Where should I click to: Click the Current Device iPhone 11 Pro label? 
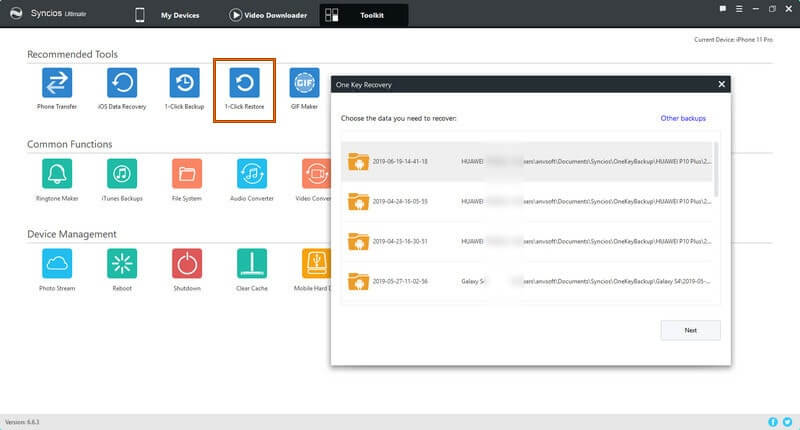coord(733,40)
